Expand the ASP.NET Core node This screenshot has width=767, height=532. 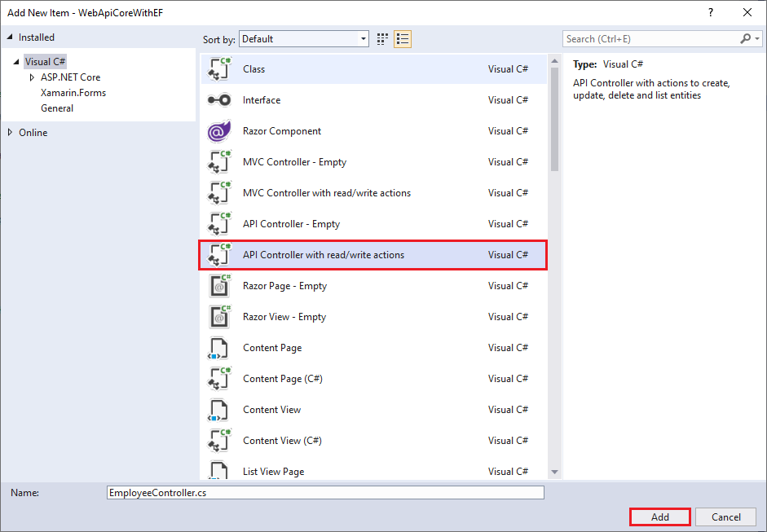[32, 77]
